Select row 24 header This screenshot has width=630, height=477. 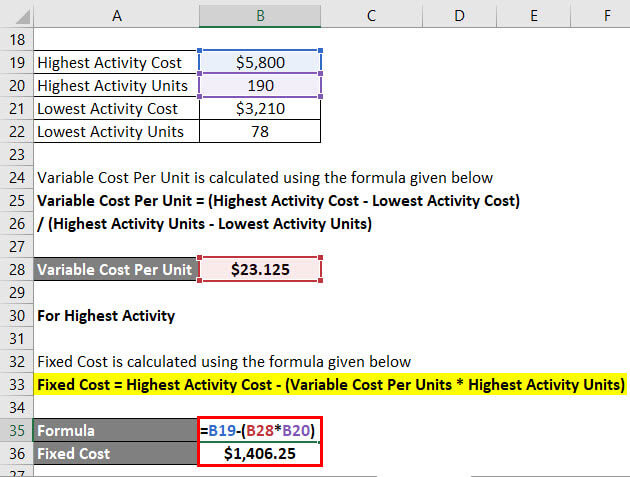pos(17,177)
